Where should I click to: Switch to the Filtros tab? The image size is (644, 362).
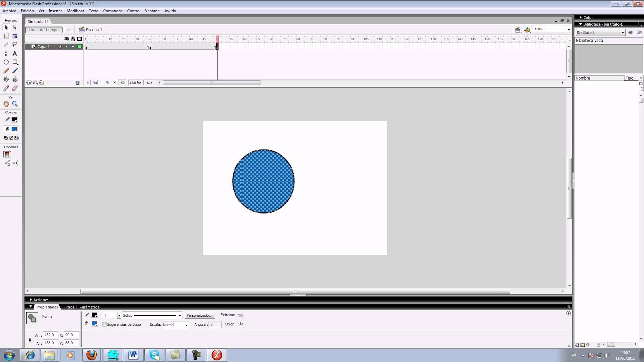click(x=69, y=307)
